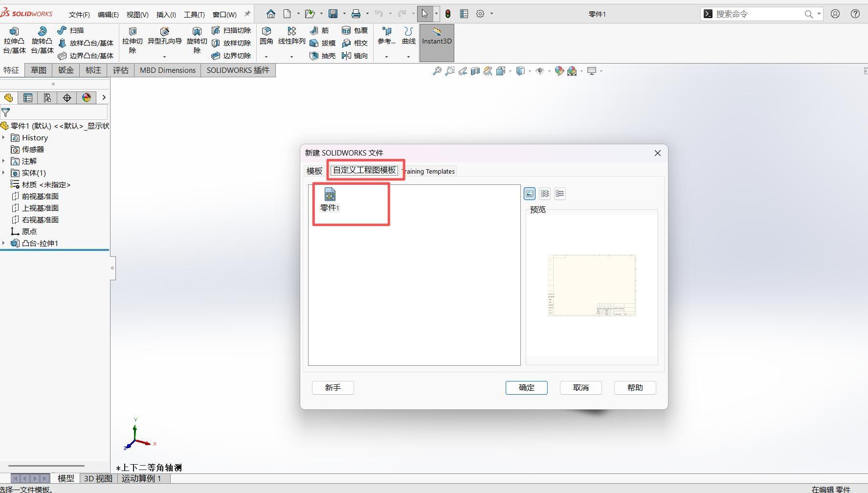Select the Swept Cut (扫描切除) tool

(231, 30)
